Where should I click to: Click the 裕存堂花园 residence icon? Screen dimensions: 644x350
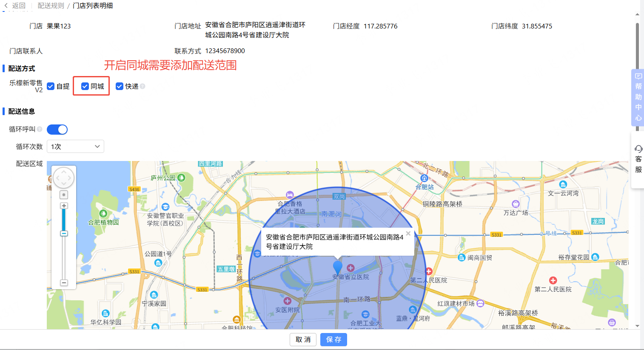click(595, 257)
